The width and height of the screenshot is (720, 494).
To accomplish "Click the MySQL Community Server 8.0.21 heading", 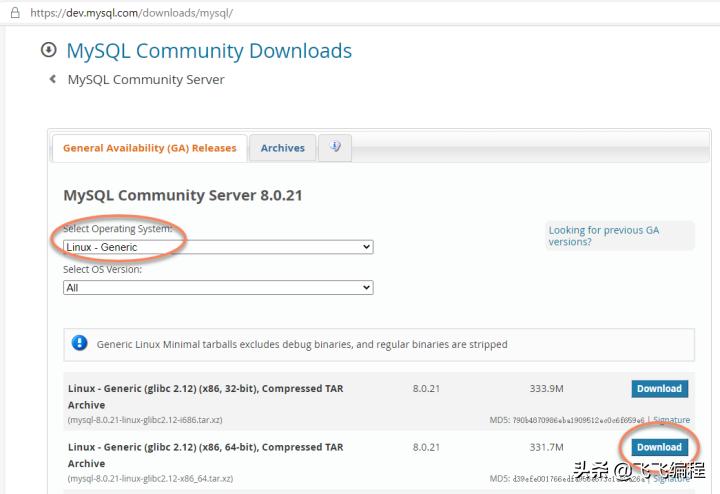I will point(183,195).
